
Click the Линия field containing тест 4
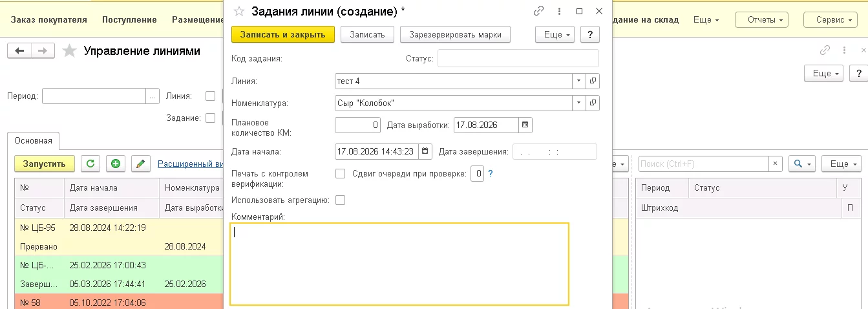pyautogui.click(x=453, y=81)
